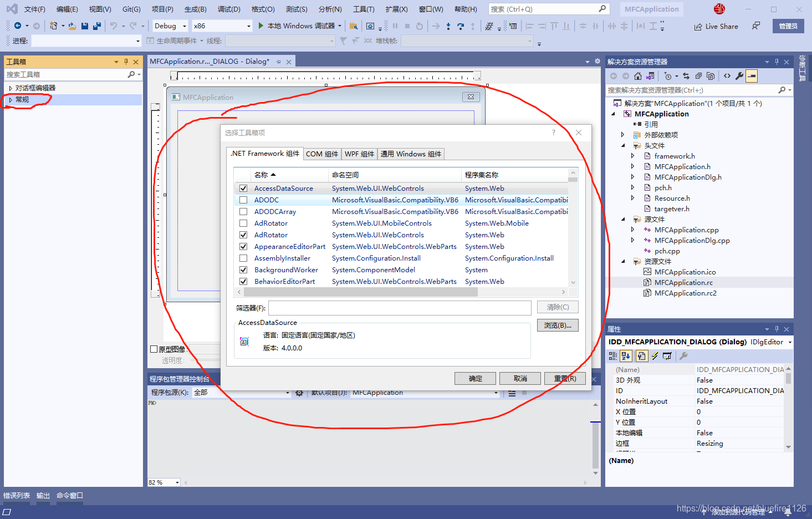Switch to 通用 Windows 组件 tab

(411, 154)
